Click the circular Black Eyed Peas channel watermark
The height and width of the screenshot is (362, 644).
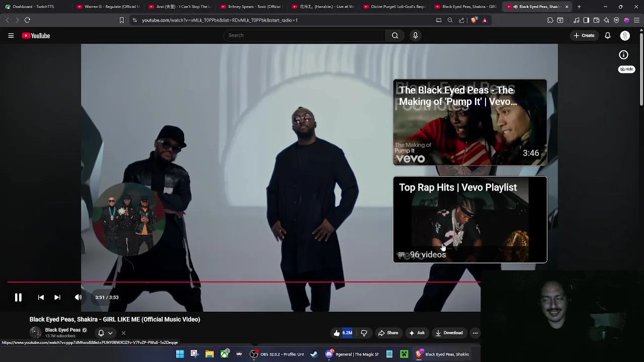tap(128, 219)
